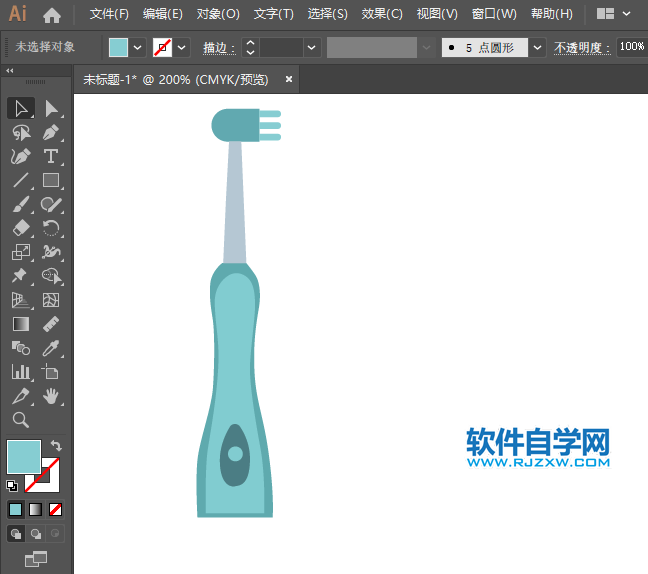Image resolution: width=648 pixels, height=574 pixels.
Task: Select the Artboard tool
Action: pos(51,372)
